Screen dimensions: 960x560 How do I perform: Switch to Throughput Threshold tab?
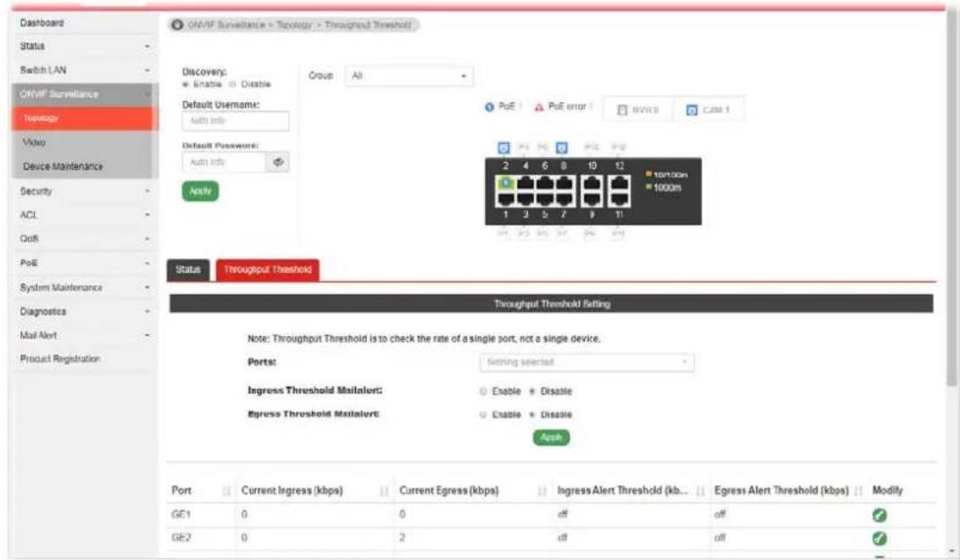[268, 270]
